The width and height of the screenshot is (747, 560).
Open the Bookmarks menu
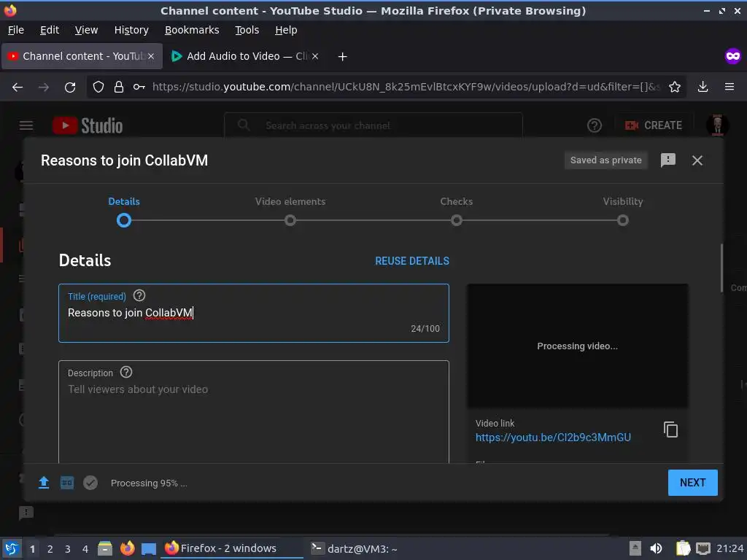pos(192,30)
